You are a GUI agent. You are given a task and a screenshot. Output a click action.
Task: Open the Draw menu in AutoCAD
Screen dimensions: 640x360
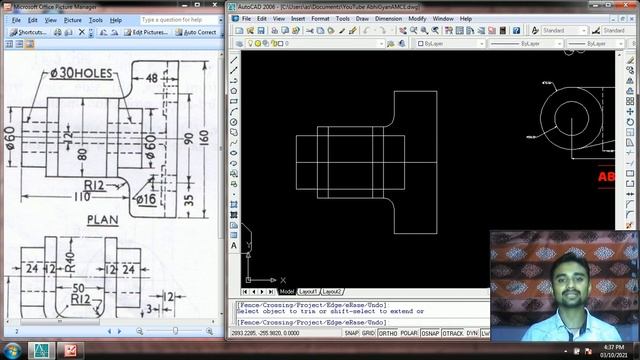[362, 19]
